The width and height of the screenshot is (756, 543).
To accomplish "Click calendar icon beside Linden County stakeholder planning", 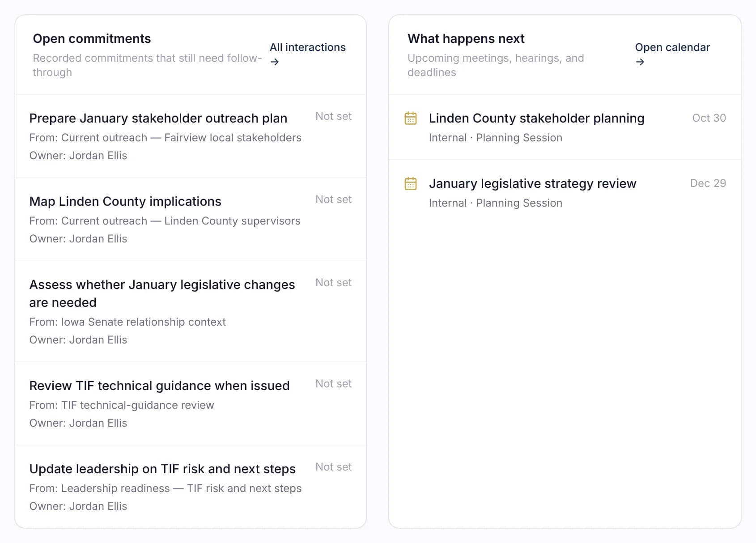I will pos(410,118).
